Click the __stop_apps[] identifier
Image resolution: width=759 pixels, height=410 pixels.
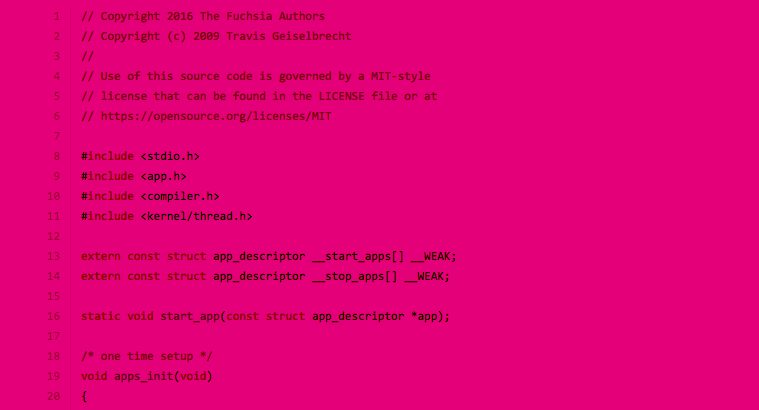point(355,276)
